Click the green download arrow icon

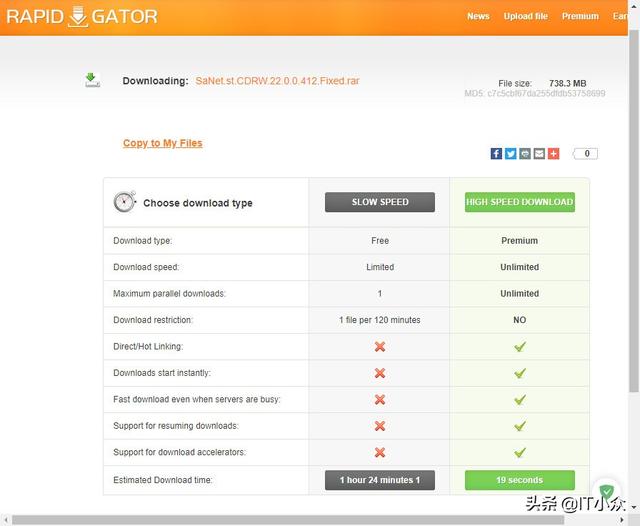pos(92,80)
